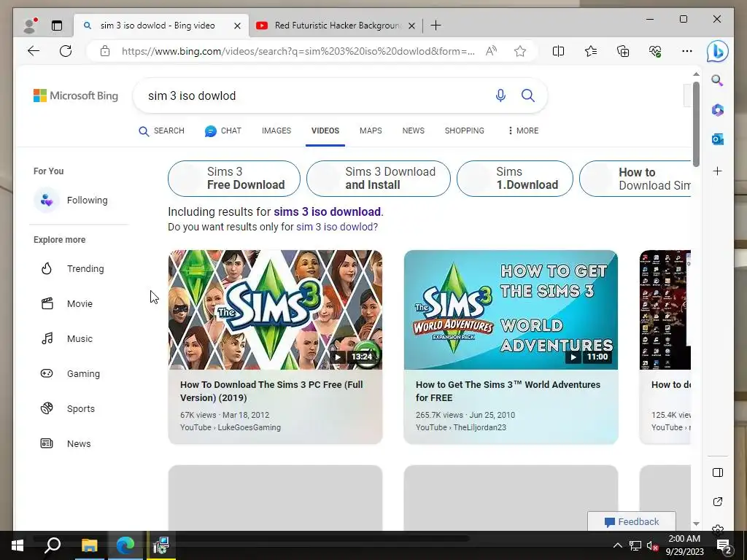Select Sims 1.Download suggestion chip
Image resolution: width=747 pixels, height=560 pixels.
514,179
